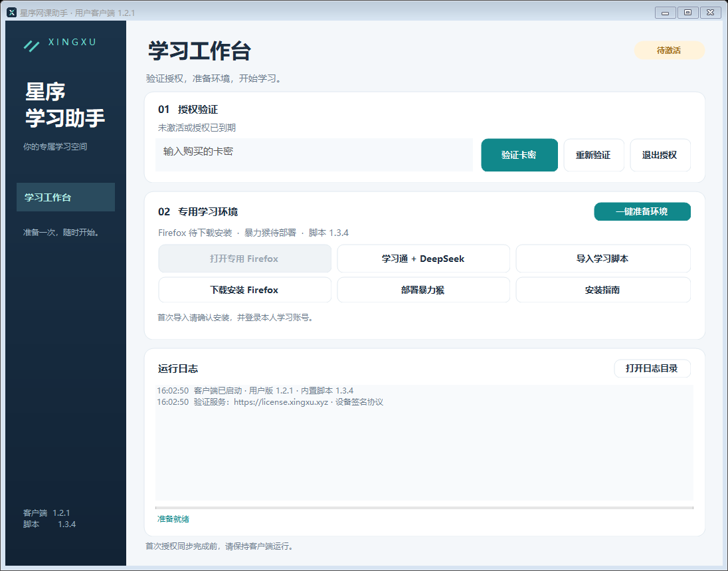Click the 学习工作台 page title
Image resolution: width=728 pixels, height=571 pixels.
[x=200, y=51]
